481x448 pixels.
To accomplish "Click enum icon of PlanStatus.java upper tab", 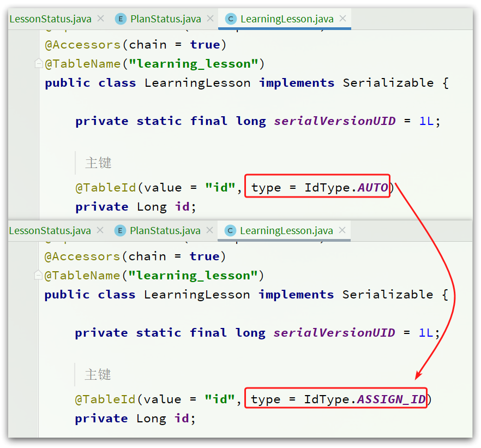I will [121, 19].
